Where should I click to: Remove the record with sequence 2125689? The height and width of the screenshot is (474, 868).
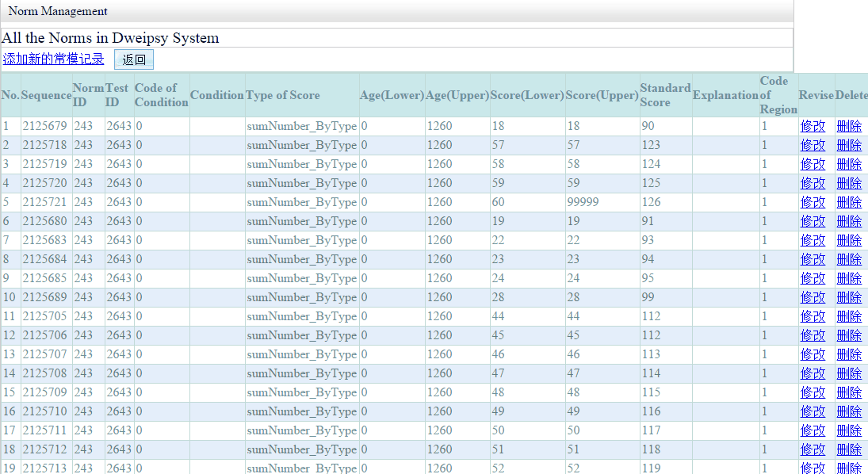(x=849, y=297)
